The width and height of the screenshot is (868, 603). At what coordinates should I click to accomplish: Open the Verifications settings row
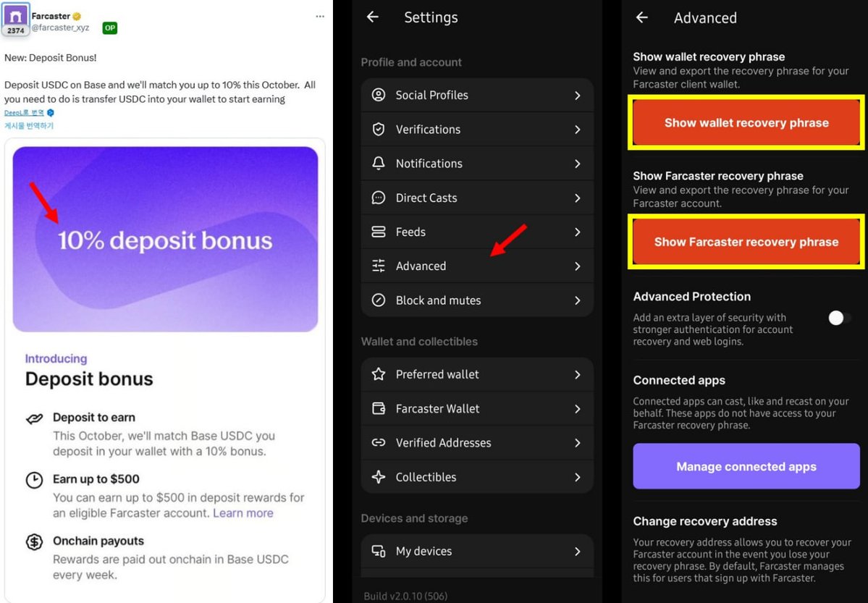[x=477, y=129]
